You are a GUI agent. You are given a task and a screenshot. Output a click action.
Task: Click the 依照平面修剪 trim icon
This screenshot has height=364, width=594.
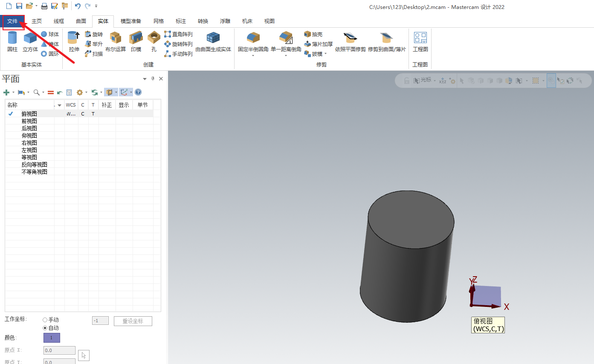coord(350,42)
